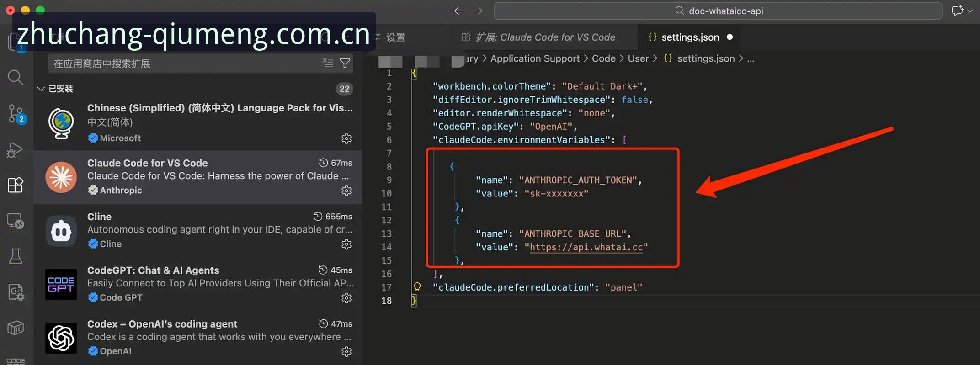Open the Testing flask icon in the activity bar
980x365 pixels.
16,256
